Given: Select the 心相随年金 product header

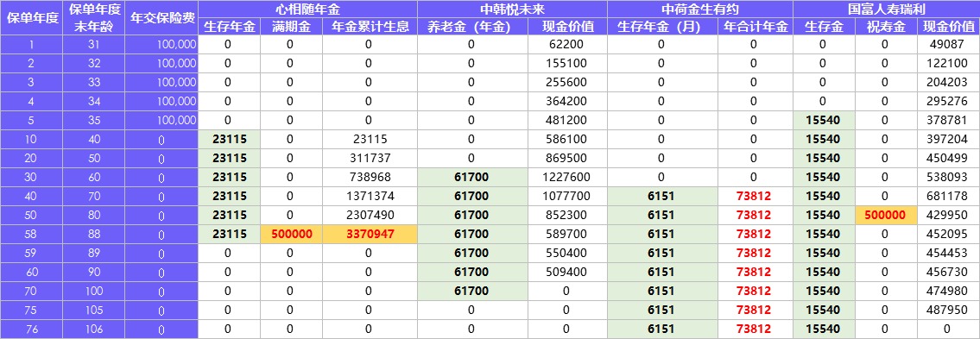Looking at the screenshot, I should coord(308,9).
